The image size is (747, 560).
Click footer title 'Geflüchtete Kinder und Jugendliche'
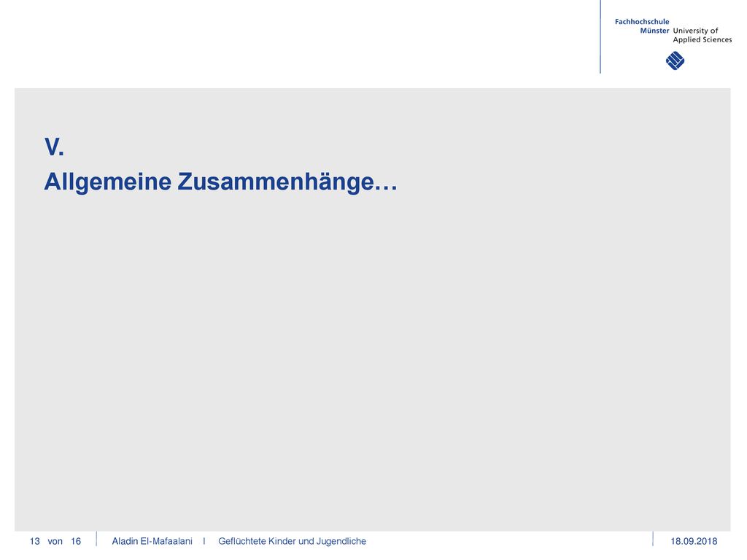pyautogui.click(x=292, y=542)
